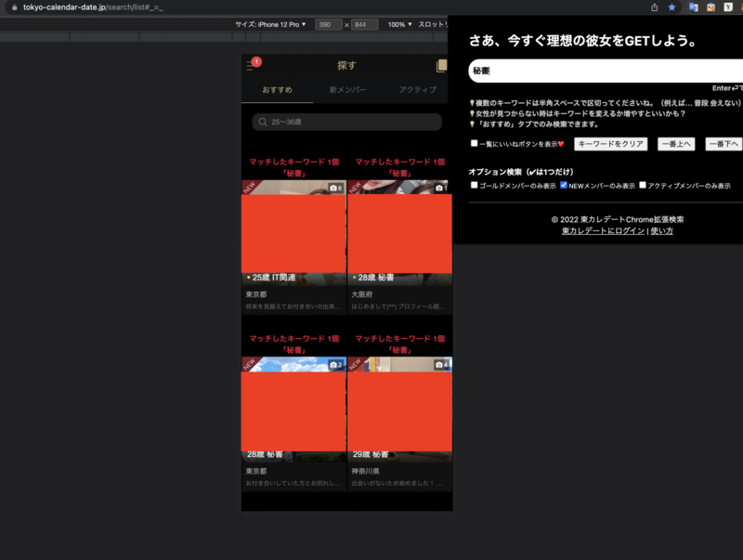The height and width of the screenshot is (560, 743).
Task: Switch to the アクティブ tab
Action: pyautogui.click(x=417, y=89)
